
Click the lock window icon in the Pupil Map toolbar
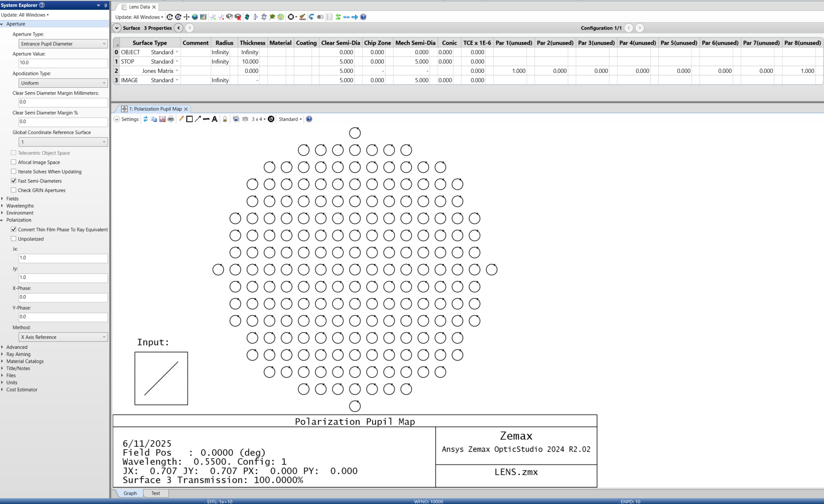225,119
